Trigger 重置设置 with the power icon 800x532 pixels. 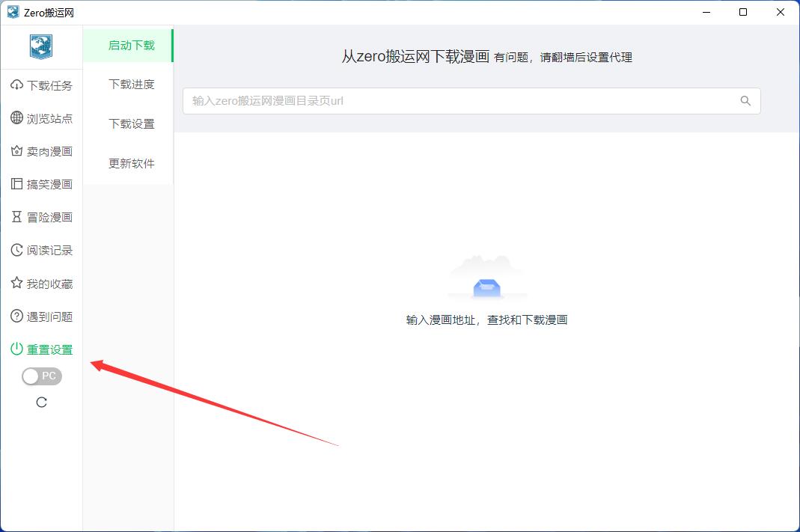[16, 349]
